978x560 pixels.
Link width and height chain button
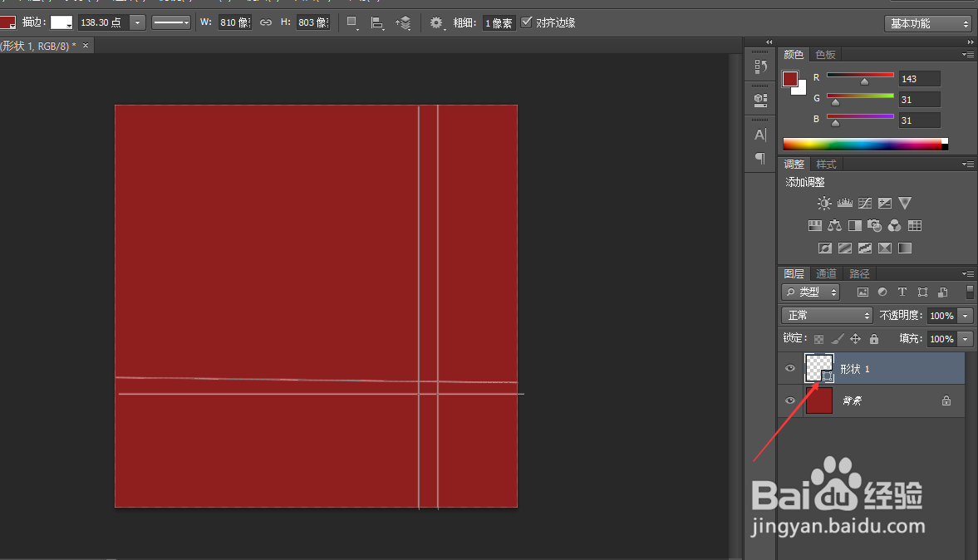(266, 22)
